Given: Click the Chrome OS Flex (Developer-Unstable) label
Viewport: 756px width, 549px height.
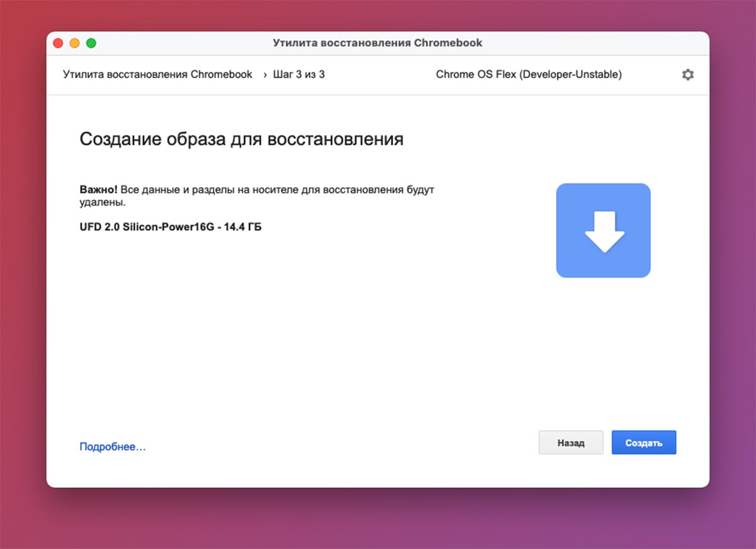Looking at the screenshot, I should click(529, 74).
